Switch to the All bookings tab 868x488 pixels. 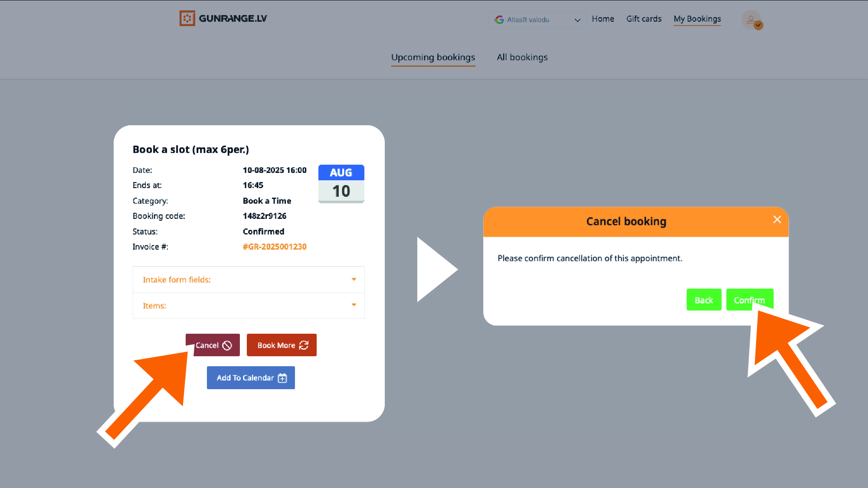pos(522,57)
